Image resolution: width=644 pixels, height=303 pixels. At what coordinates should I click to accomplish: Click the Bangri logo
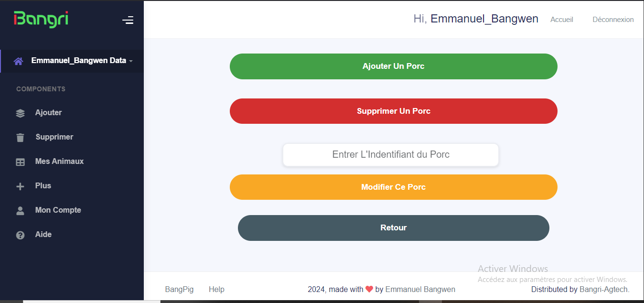pos(41,19)
